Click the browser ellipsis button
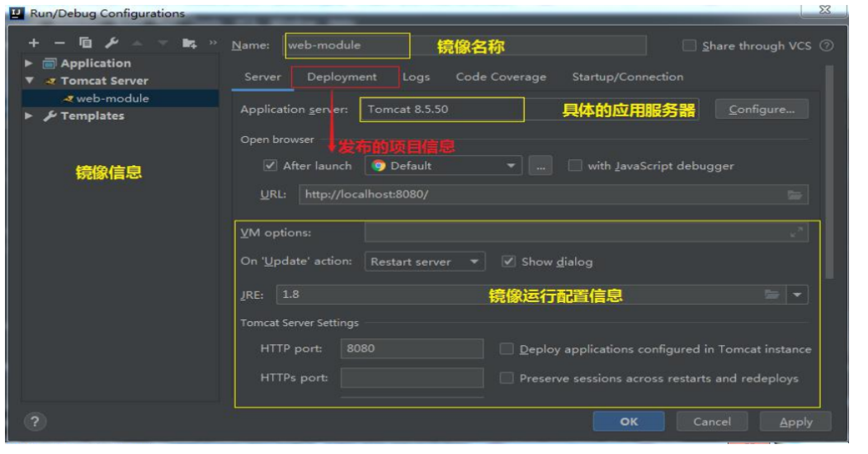This screenshot has height=454, width=868. coord(540,166)
